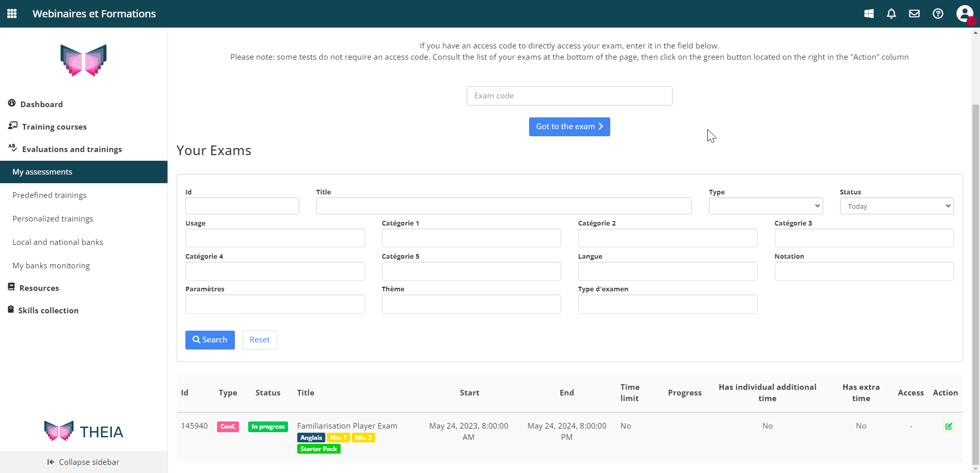This screenshot has height=473, width=980.
Task: Collapse the sidebar
Action: click(x=83, y=462)
